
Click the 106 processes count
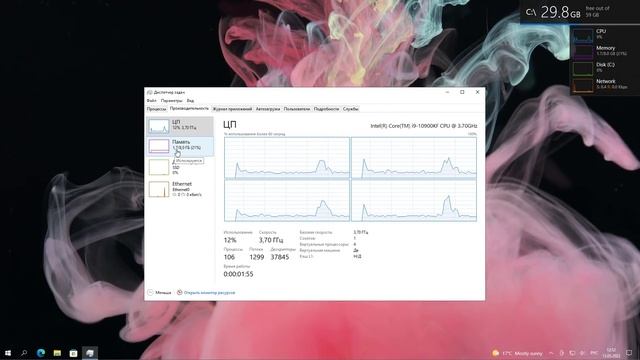pyautogui.click(x=229, y=257)
